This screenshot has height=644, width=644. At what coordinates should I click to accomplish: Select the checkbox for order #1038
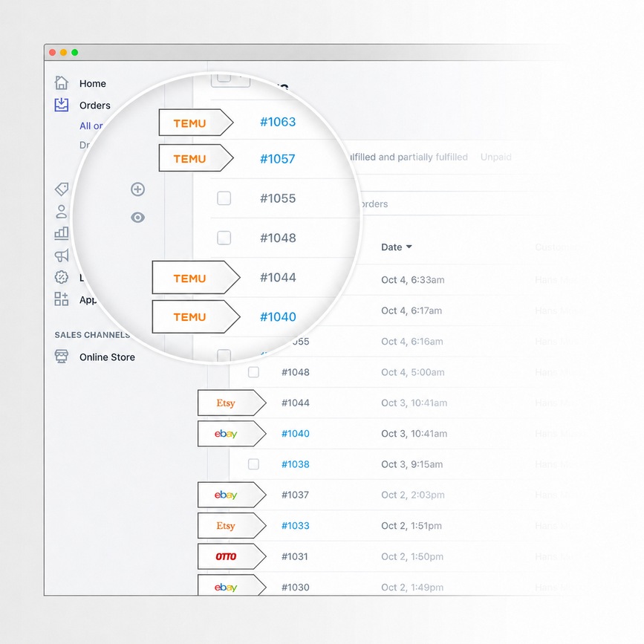point(253,464)
